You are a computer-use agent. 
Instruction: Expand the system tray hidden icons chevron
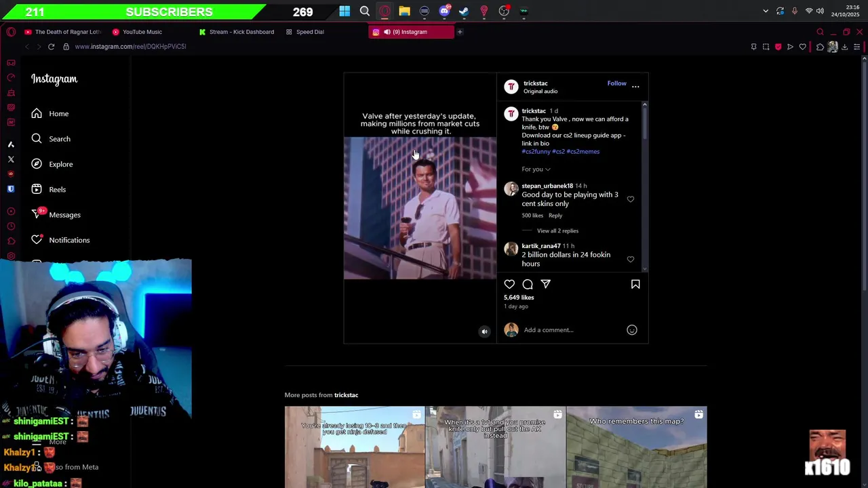point(766,11)
